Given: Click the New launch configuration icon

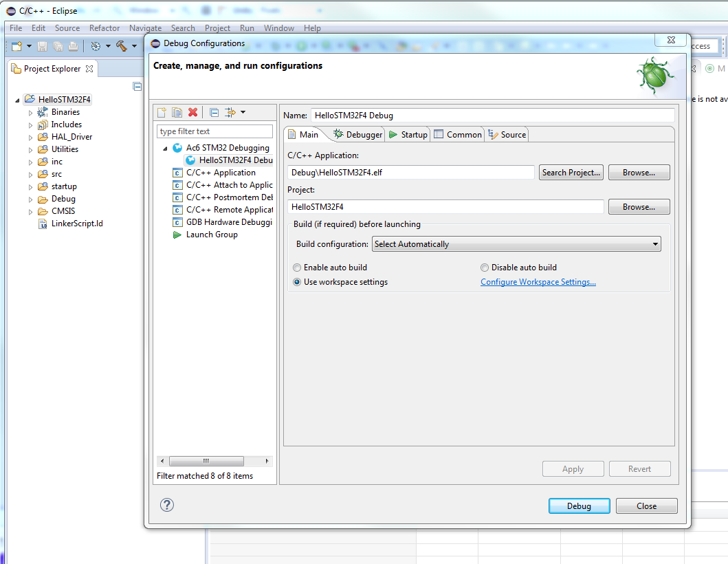Looking at the screenshot, I should (x=162, y=113).
